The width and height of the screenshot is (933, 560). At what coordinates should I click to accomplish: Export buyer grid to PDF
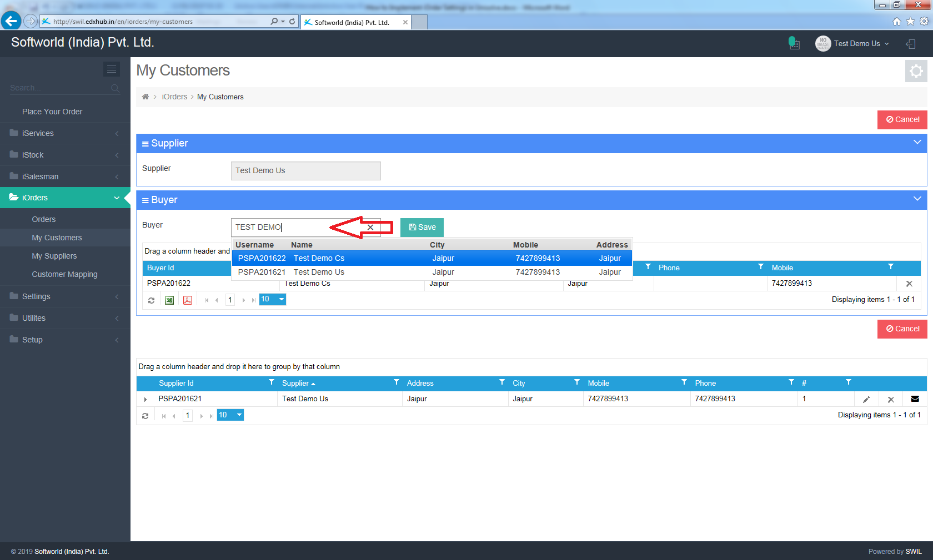click(x=188, y=300)
